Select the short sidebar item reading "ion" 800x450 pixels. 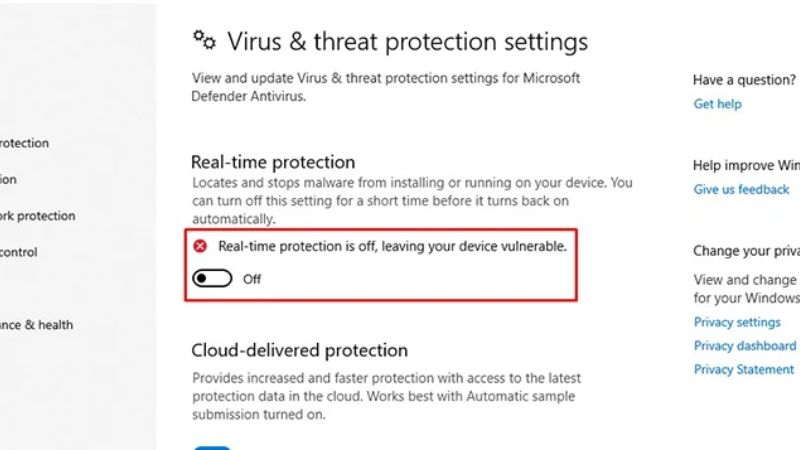click(x=8, y=180)
